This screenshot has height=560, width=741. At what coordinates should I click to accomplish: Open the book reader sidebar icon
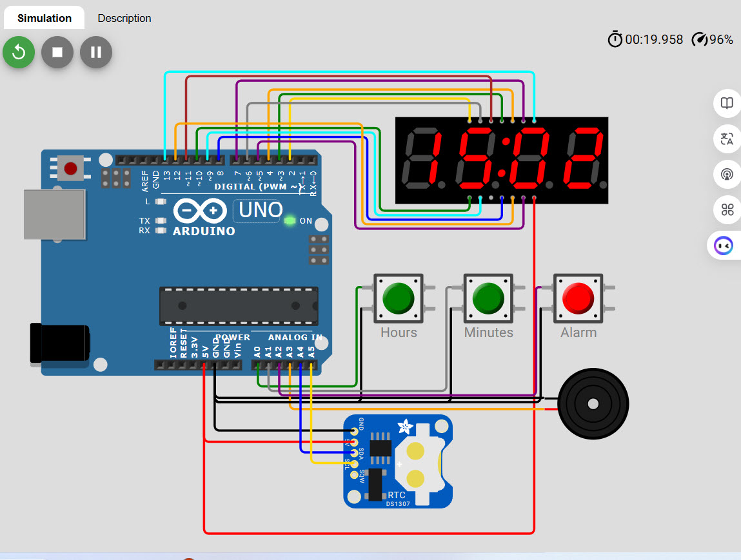pos(727,103)
